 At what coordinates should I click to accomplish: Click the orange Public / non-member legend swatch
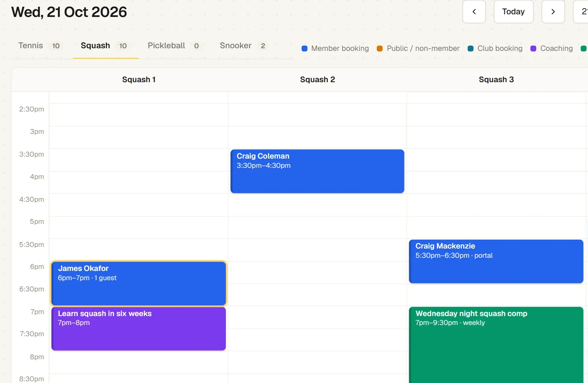point(380,48)
